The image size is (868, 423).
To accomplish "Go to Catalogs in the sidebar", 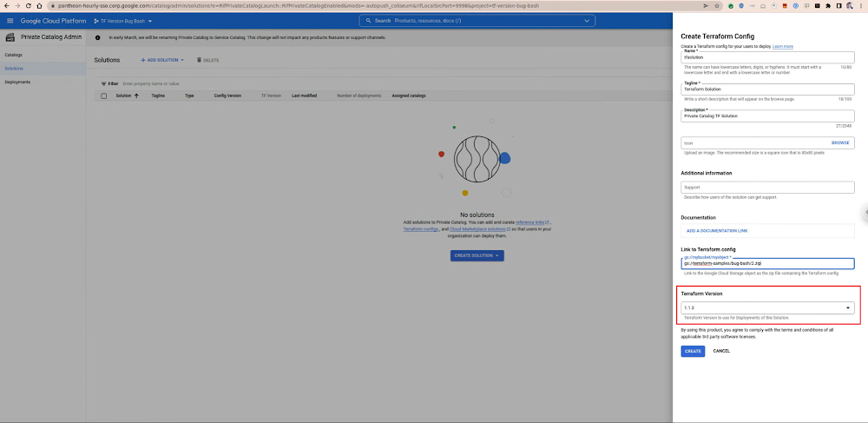I will pyautogui.click(x=14, y=54).
